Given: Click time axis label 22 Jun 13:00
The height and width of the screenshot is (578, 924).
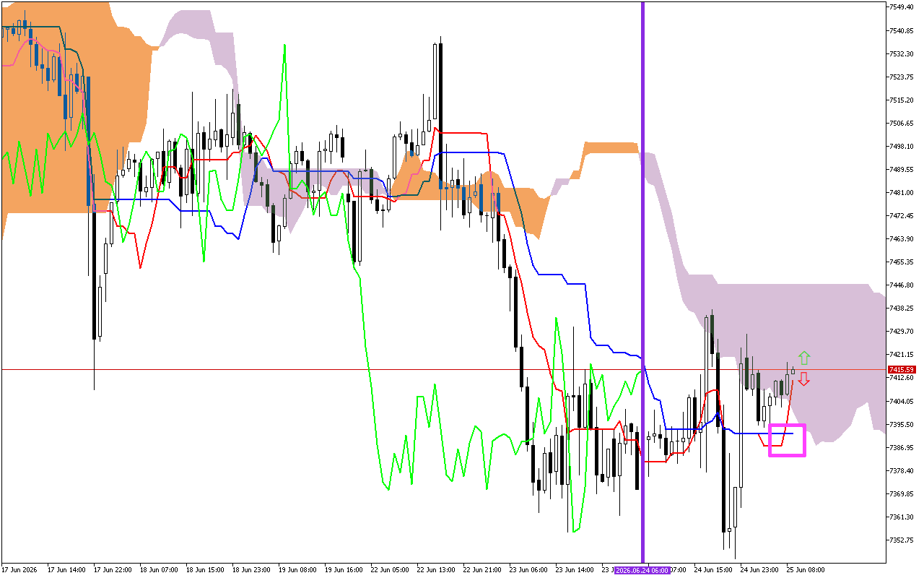Looking at the screenshot, I should [x=437, y=570].
